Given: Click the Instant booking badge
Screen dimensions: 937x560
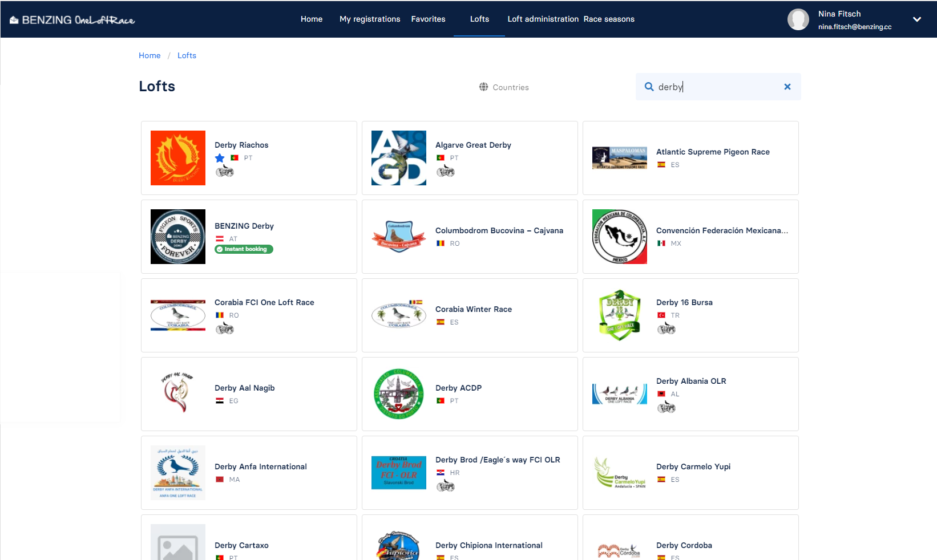Looking at the screenshot, I should (244, 249).
